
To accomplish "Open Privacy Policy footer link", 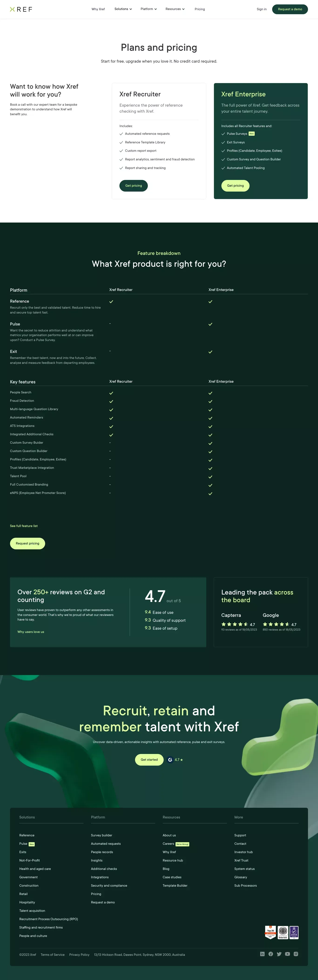I will (x=79, y=955).
